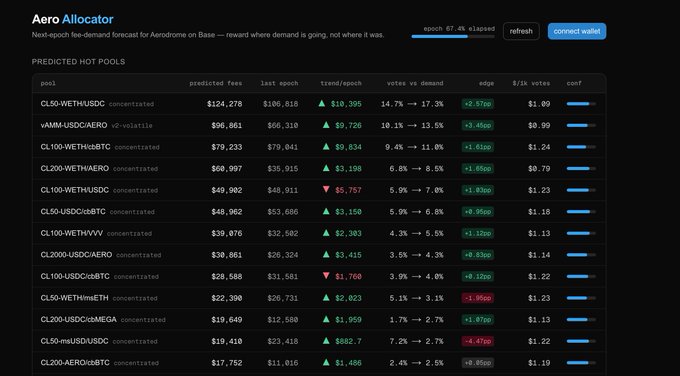Click the $5,757 red trend value
The width and height of the screenshot is (680, 376).
tap(348, 190)
